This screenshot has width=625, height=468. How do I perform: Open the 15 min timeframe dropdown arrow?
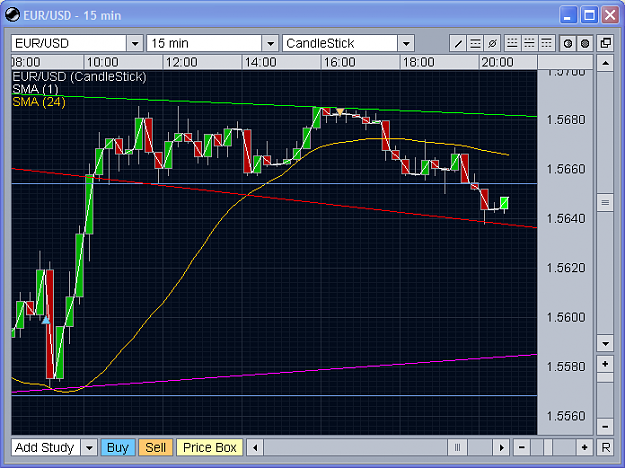click(x=270, y=43)
